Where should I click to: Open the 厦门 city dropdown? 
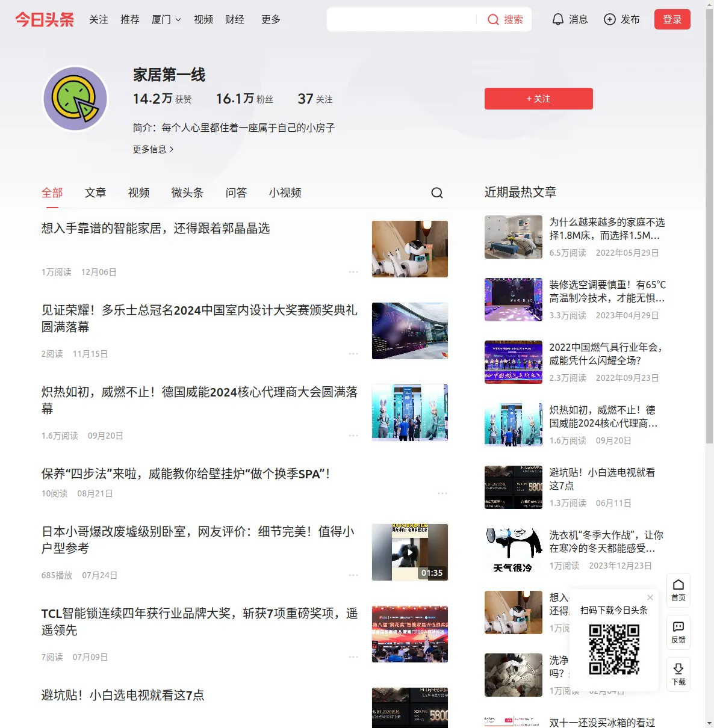tap(166, 20)
